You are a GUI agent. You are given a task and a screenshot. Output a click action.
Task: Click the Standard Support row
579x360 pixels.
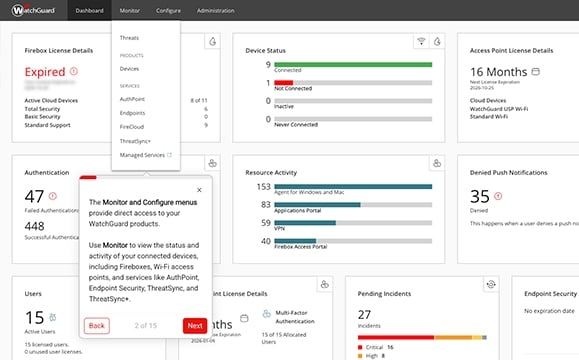click(x=116, y=125)
